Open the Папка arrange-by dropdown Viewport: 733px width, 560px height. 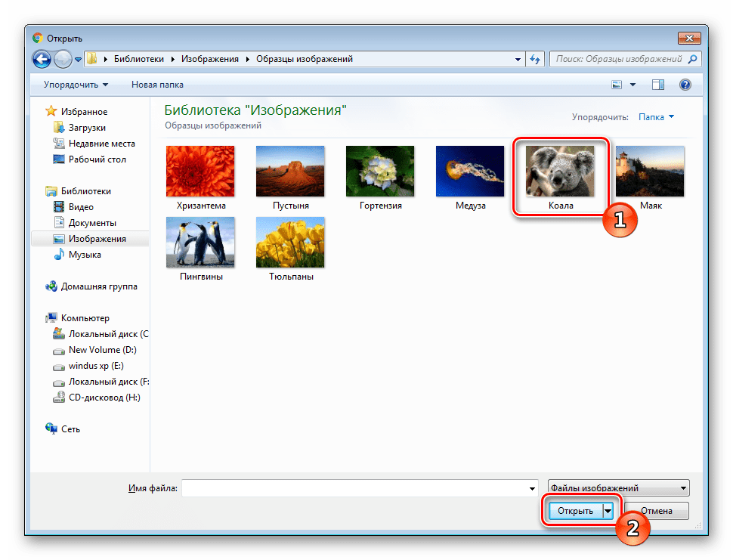click(656, 117)
